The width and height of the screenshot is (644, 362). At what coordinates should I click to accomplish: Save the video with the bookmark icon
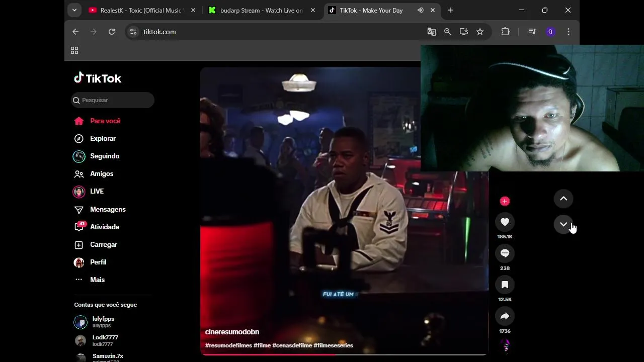click(x=505, y=285)
